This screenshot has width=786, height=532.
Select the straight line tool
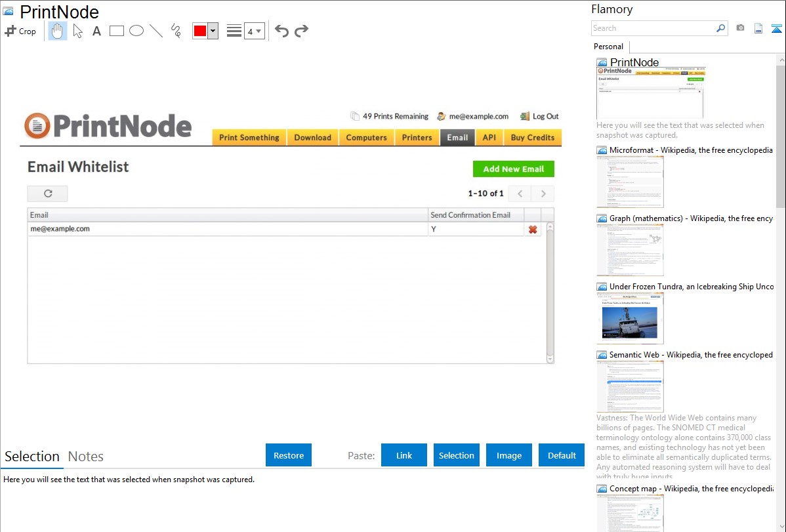156,31
